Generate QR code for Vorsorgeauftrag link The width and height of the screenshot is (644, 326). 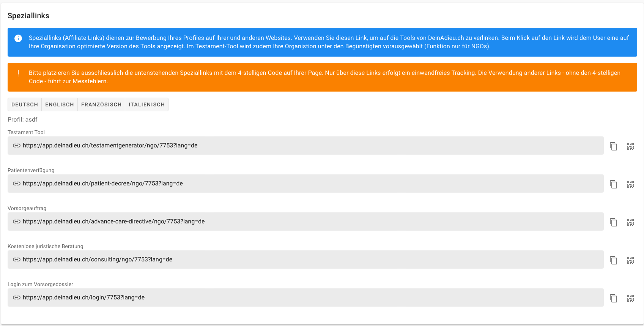point(630,222)
